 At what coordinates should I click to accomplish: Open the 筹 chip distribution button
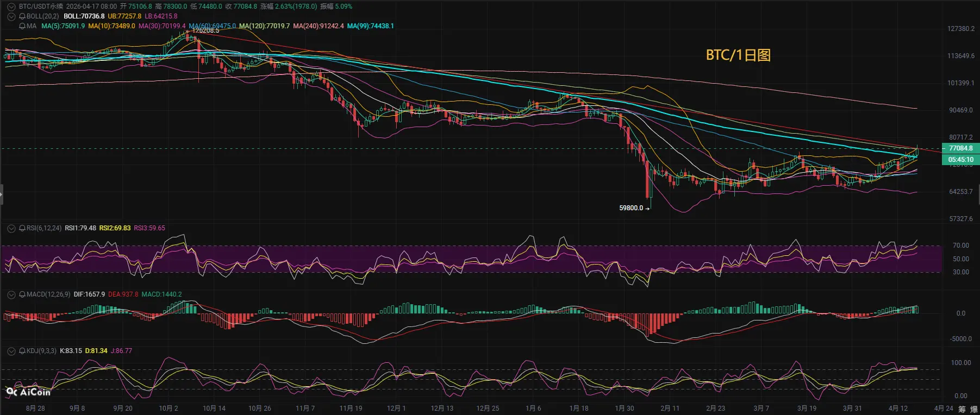point(962,409)
